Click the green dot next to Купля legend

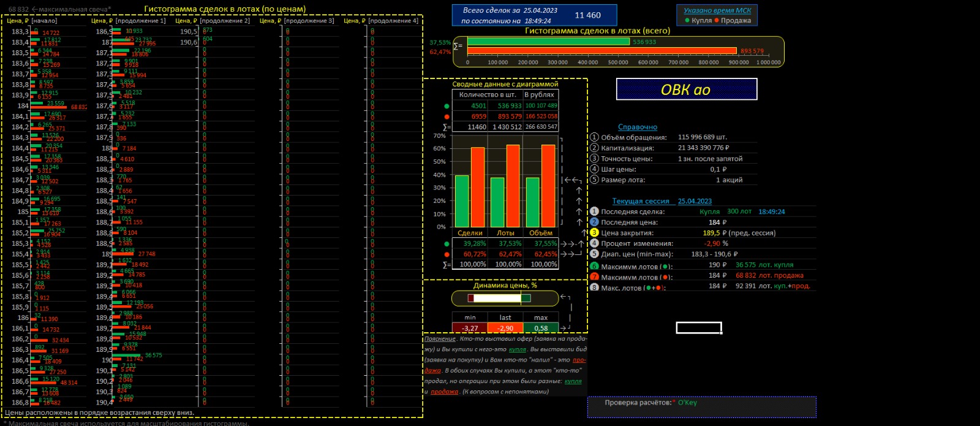pos(687,20)
